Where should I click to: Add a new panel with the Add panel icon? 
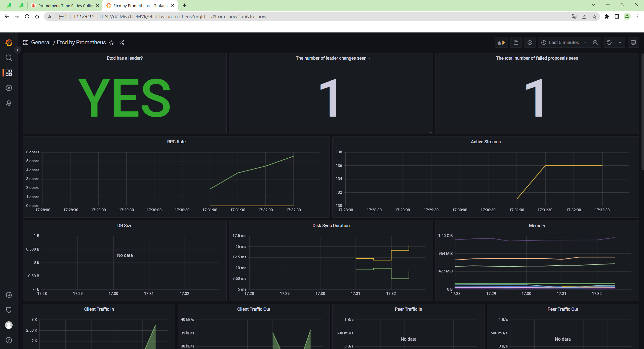pyautogui.click(x=501, y=43)
